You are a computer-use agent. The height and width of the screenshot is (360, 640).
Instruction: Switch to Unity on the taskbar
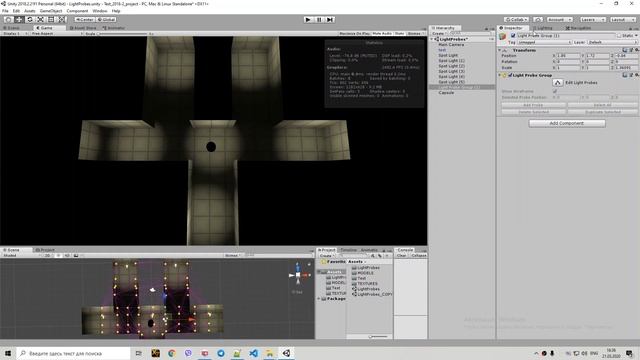click(x=287, y=353)
